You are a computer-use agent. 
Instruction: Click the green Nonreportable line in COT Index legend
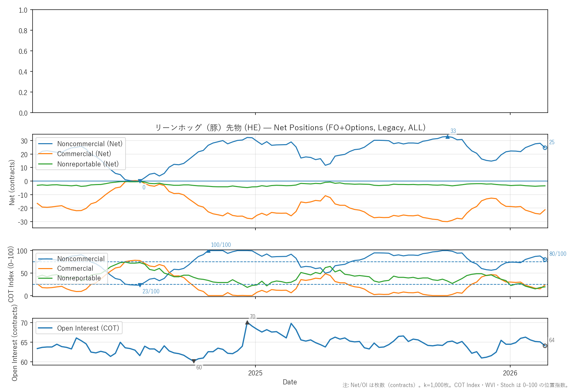46,278
